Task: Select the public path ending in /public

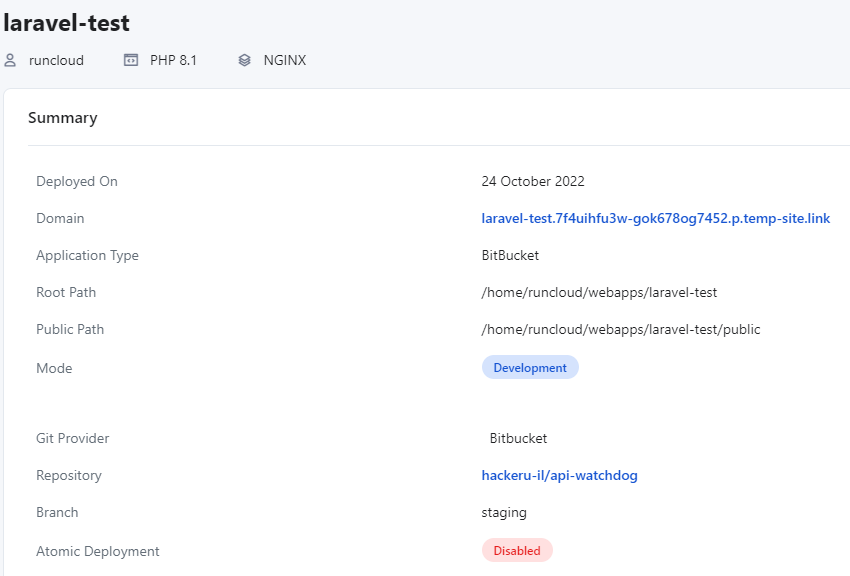Action: tap(620, 329)
